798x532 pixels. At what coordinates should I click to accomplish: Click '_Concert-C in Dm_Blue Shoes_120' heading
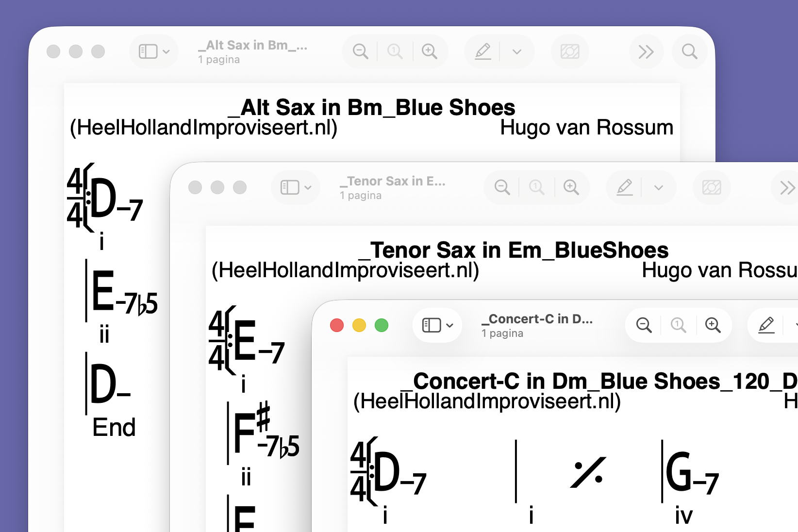pos(585,381)
